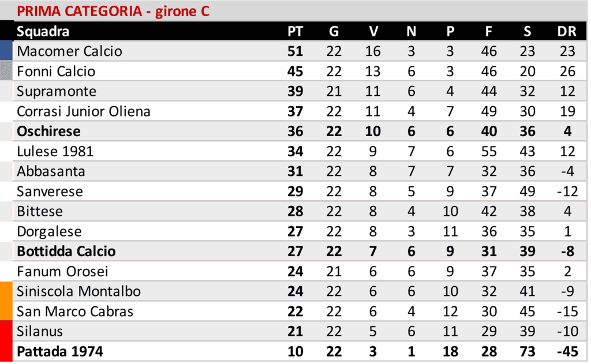Image resolution: width=591 pixels, height=364 pixels.
Task: Click Pattada 1974's -45 goal difference
Action: [x=566, y=351]
